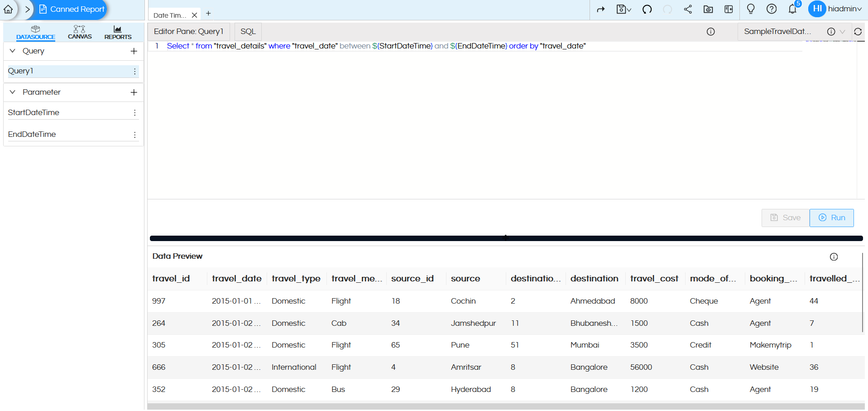
Task: Open the notifications bell
Action: click(x=792, y=9)
